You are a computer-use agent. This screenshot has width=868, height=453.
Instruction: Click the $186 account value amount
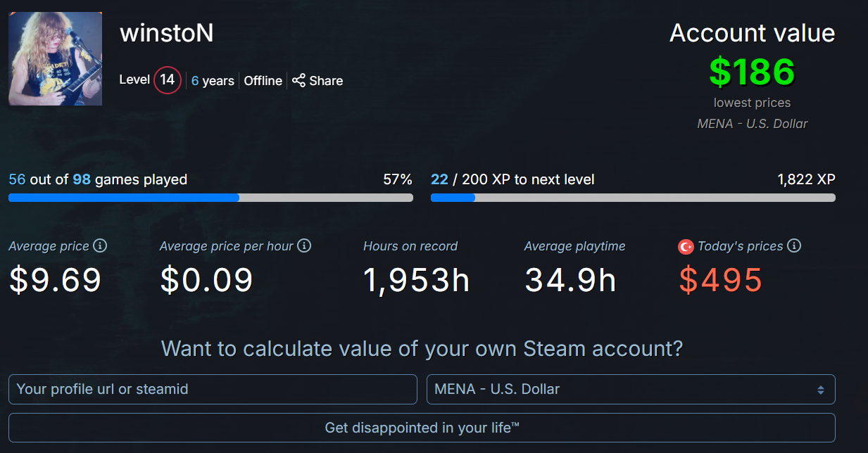point(752,72)
